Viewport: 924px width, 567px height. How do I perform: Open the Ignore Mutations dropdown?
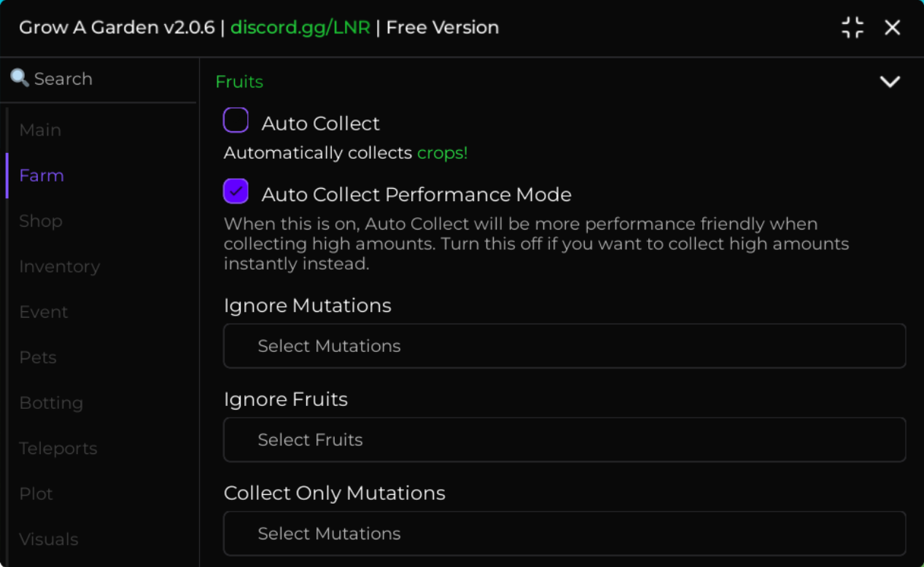564,346
